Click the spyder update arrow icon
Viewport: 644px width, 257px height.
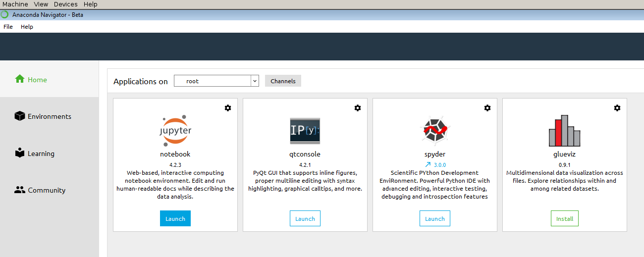pos(428,165)
